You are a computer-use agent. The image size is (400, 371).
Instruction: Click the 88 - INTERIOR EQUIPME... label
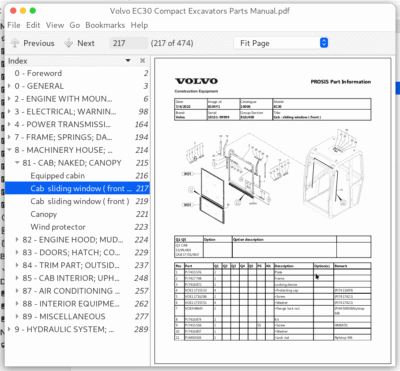click(71, 304)
